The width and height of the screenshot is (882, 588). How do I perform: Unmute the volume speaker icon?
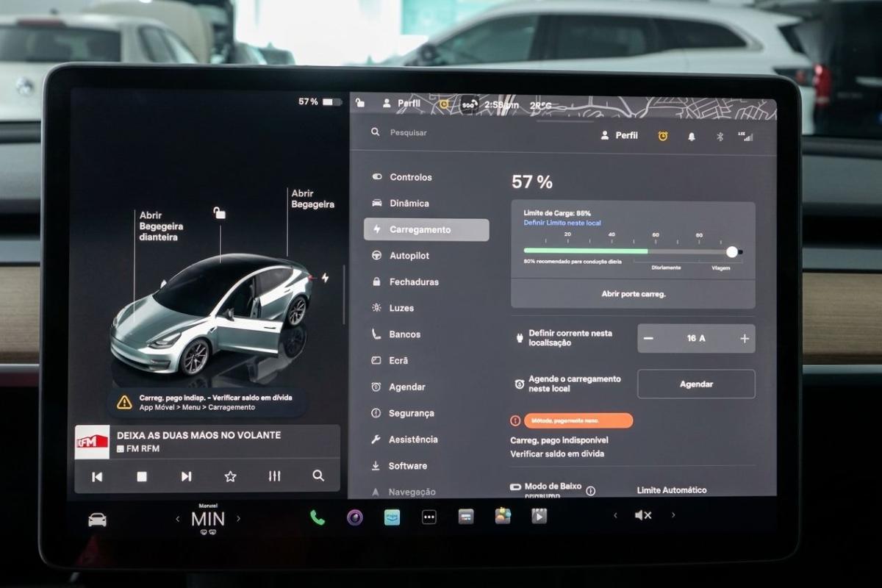[x=643, y=515]
